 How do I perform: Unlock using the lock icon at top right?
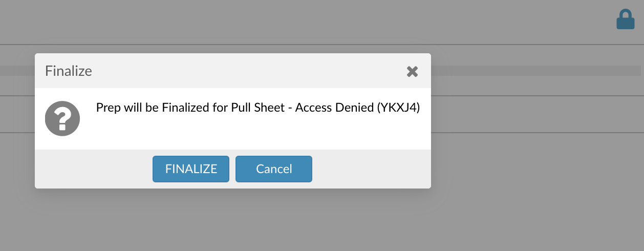[x=625, y=20]
